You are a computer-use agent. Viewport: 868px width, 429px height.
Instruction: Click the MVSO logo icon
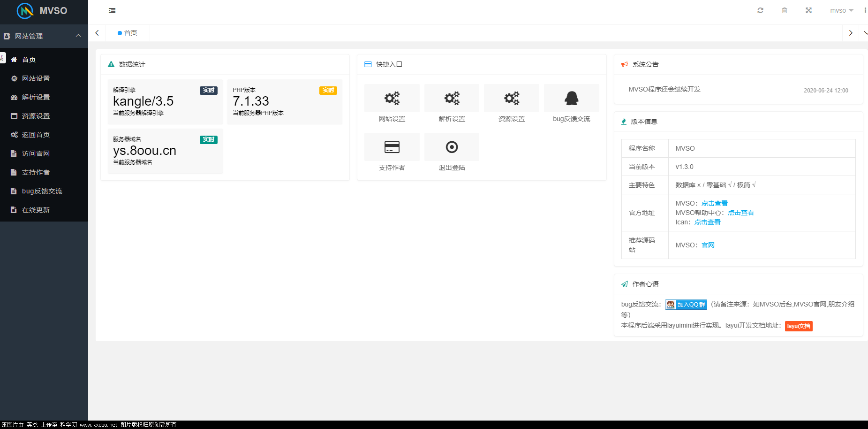(25, 11)
